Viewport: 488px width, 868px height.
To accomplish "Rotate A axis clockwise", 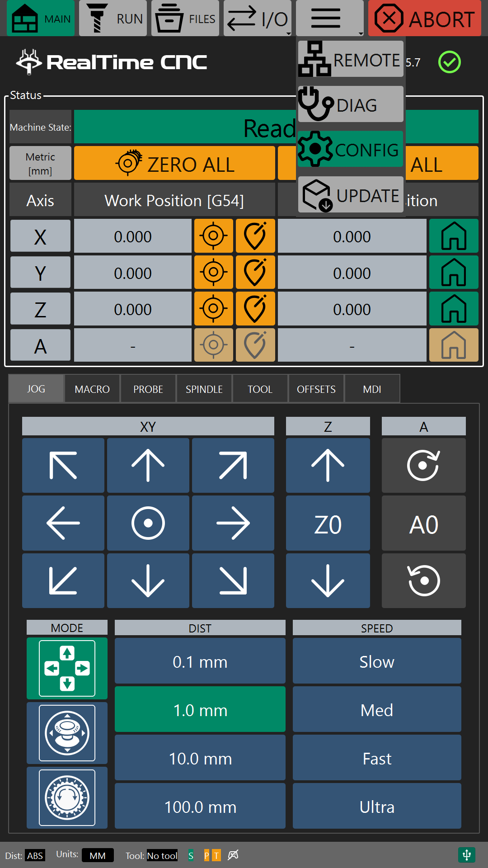I will tap(423, 465).
